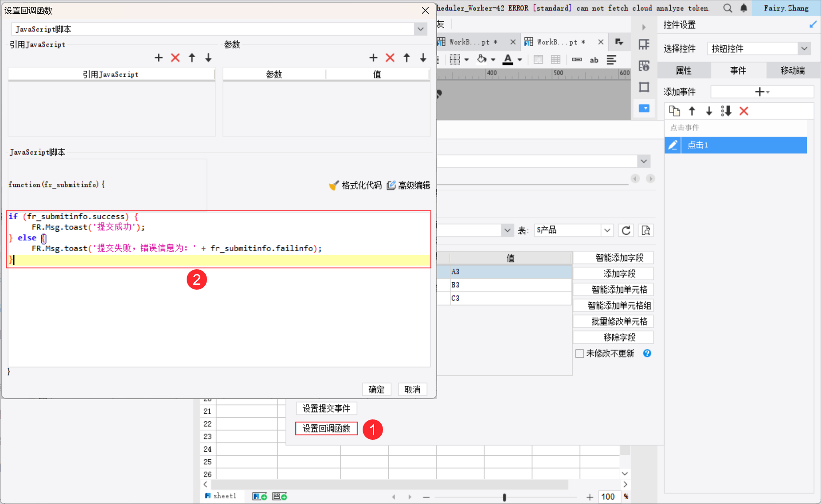Click inside the JavaScript code editor
The image size is (821, 504).
tap(219, 289)
